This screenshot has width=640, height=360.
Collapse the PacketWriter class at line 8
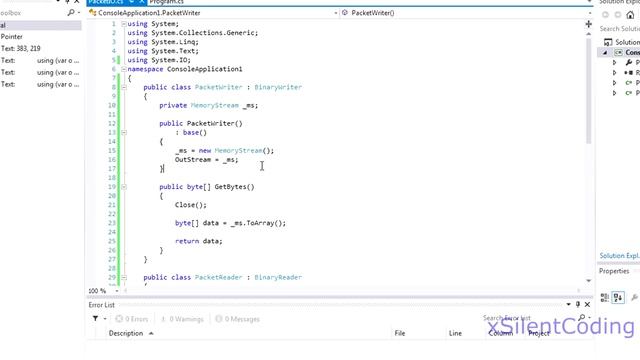124,87
